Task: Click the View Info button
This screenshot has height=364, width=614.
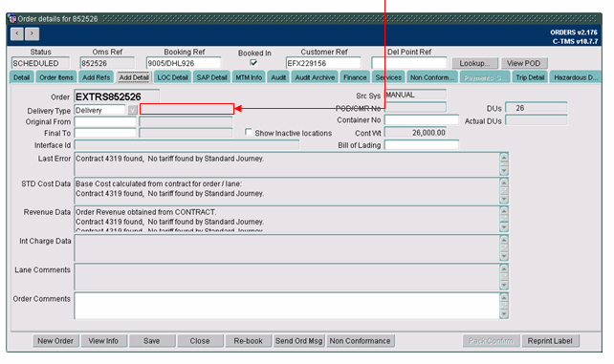Action: pyautogui.click(x=103, y=341)
